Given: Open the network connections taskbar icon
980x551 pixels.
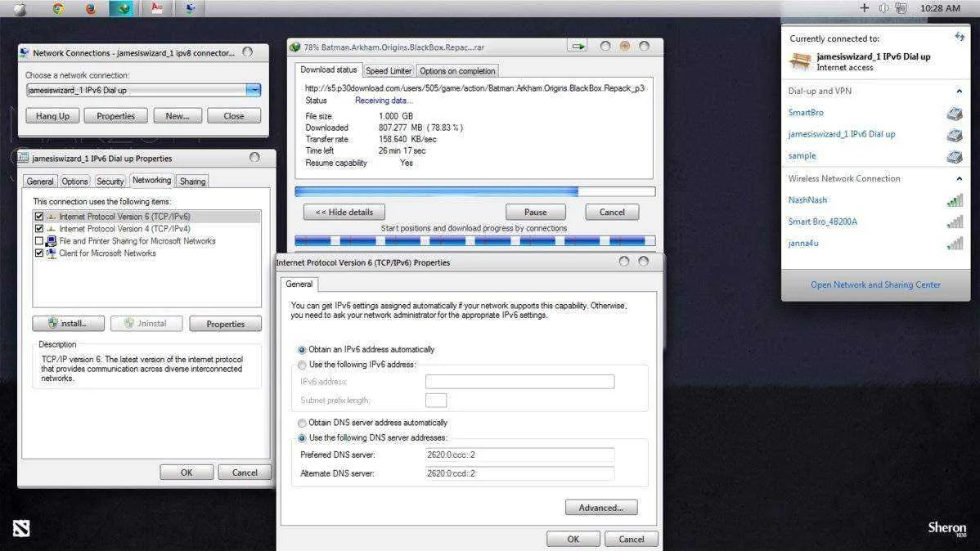Looking at the screenshot, I should pos(190,8).
